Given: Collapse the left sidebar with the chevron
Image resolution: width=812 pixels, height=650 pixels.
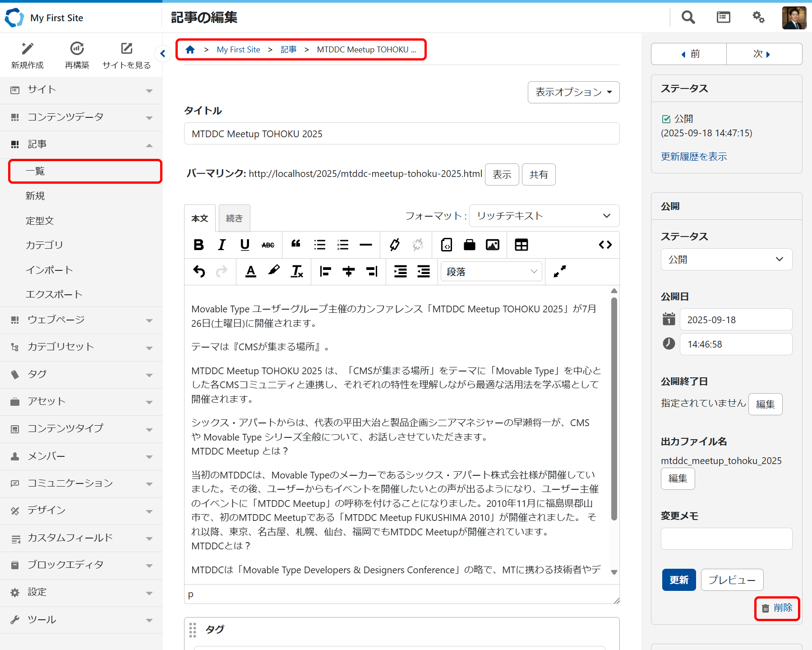Looking at the screenshot, I should pyautogui.click(x=163, y=54).
